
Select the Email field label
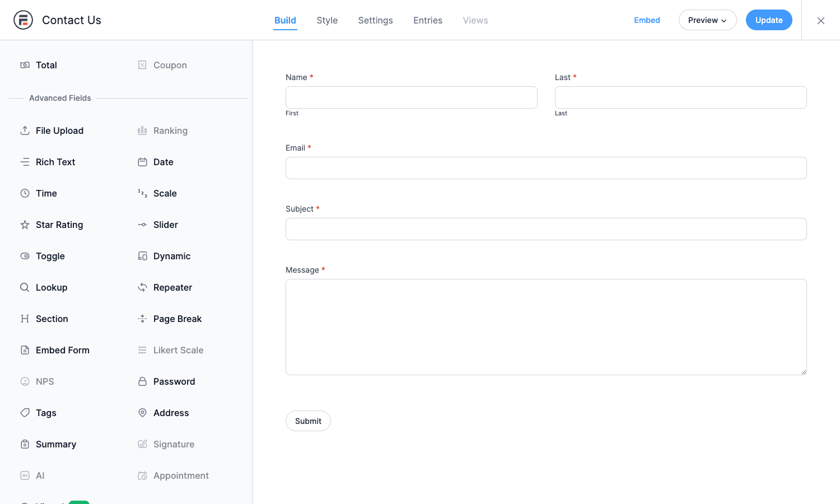click(295, 148)
